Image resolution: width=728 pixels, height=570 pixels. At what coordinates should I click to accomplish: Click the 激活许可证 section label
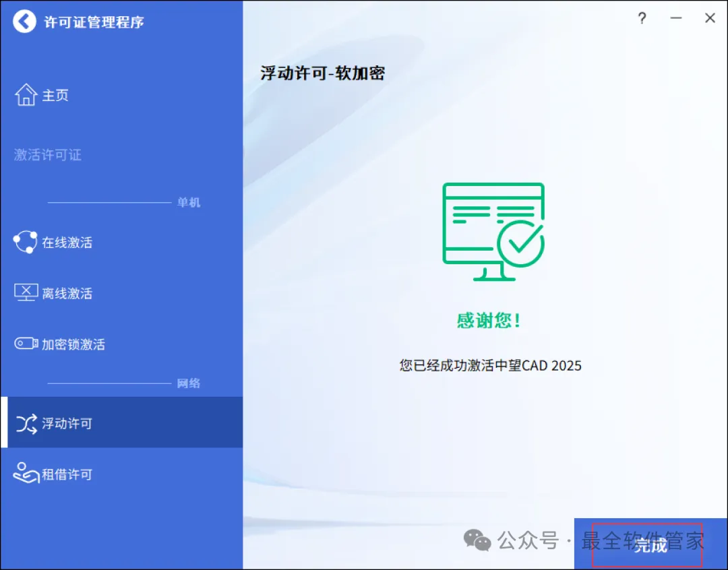tap(47, 154)
